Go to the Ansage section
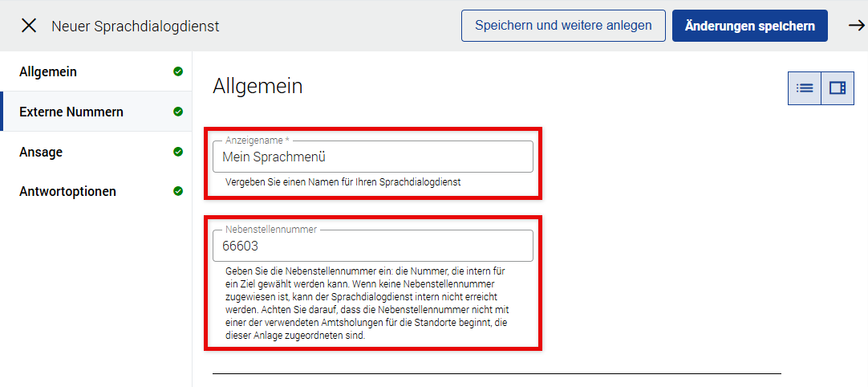Image resolution: width=868 pixels, height=387 pixels. point(41,152)
